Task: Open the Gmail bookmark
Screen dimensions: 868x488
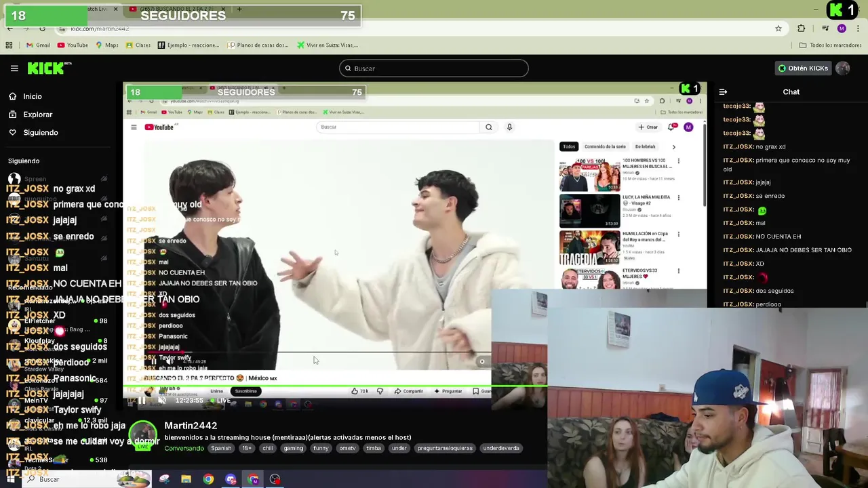Action: pos(38,45)
